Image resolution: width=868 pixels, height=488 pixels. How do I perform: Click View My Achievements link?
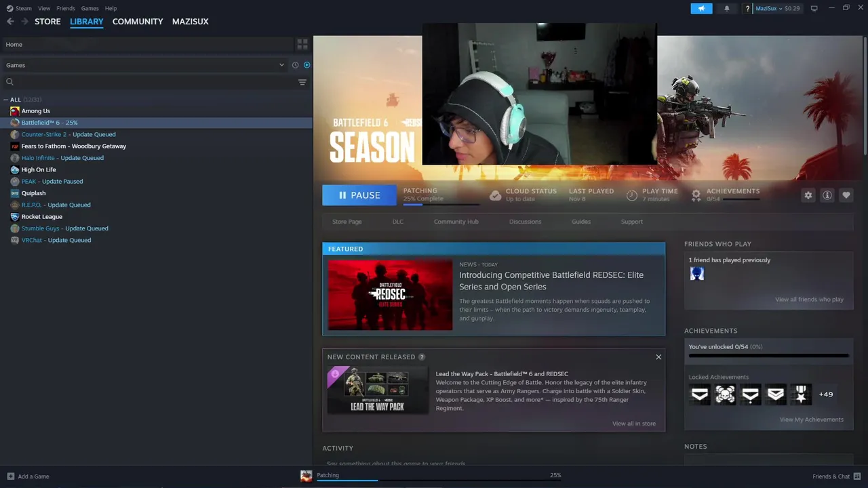812,420
